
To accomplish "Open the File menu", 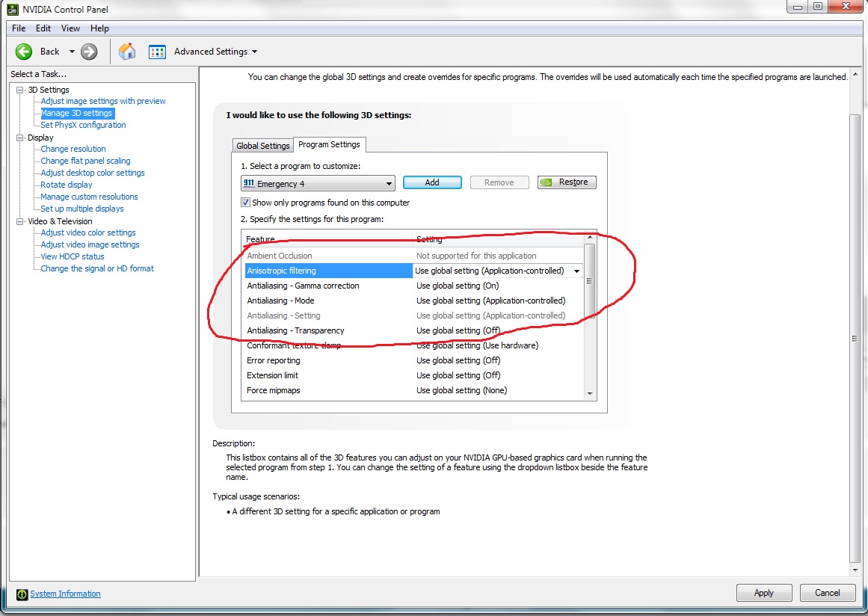I will (18, 28).
